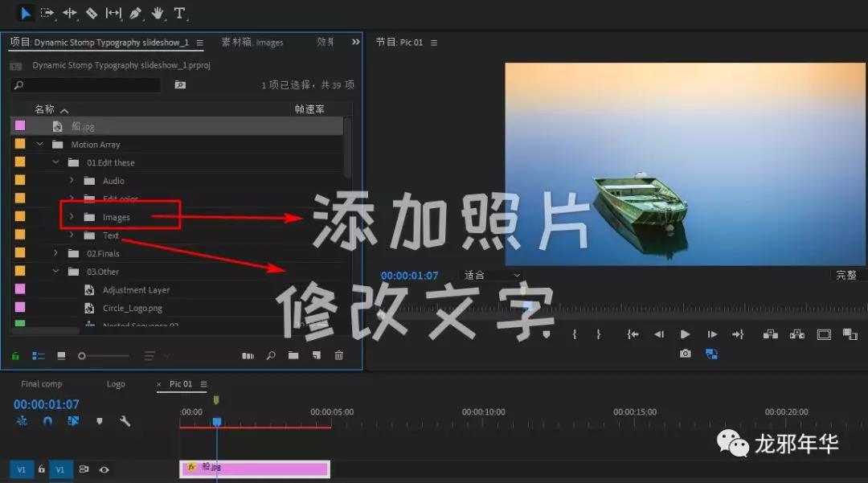Viewport: 868px width, 483px height.
Task: Expand the Audio folder
Action: coord(72,180)
